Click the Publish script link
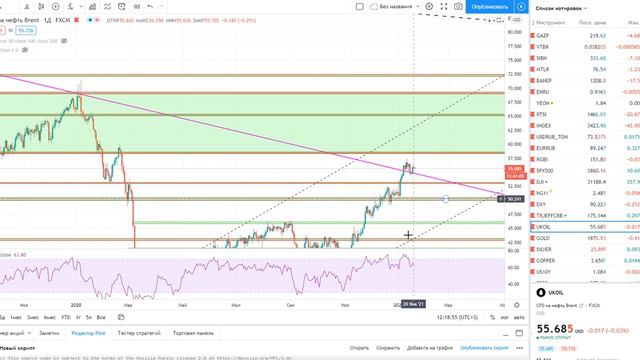Image resolution: width=640 pixels, height=360 pixels. pos(484,348)
